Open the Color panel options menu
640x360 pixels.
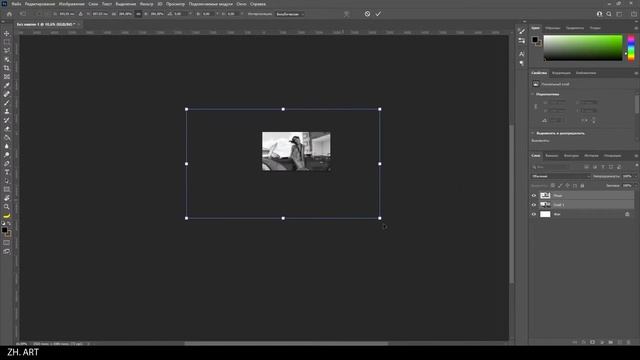click(x=636, y=28)
